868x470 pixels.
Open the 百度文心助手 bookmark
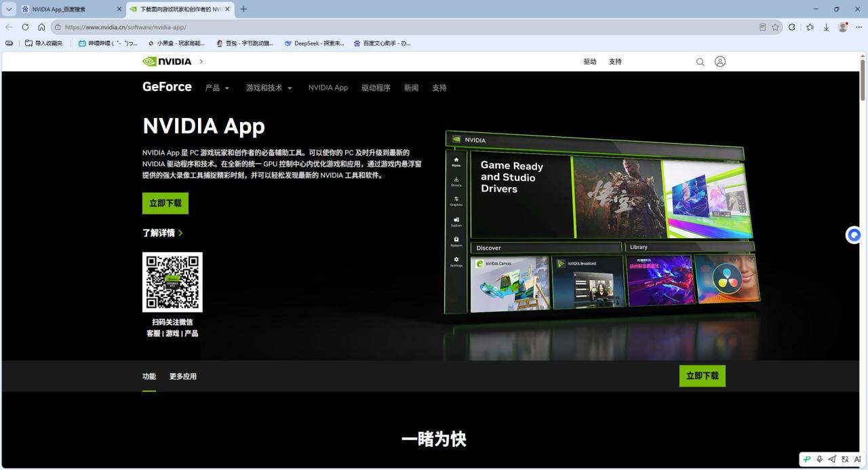click(382, 43)
